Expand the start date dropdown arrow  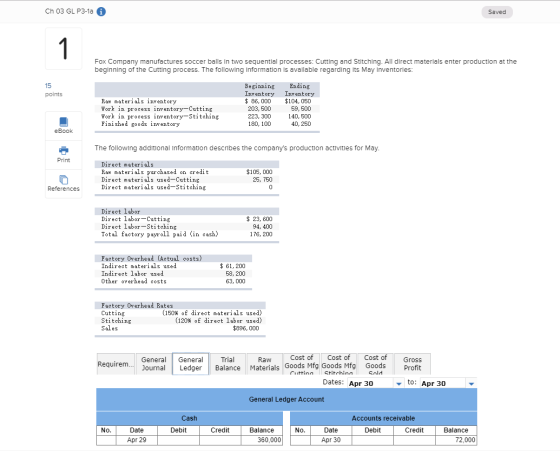tap(399, 383)
